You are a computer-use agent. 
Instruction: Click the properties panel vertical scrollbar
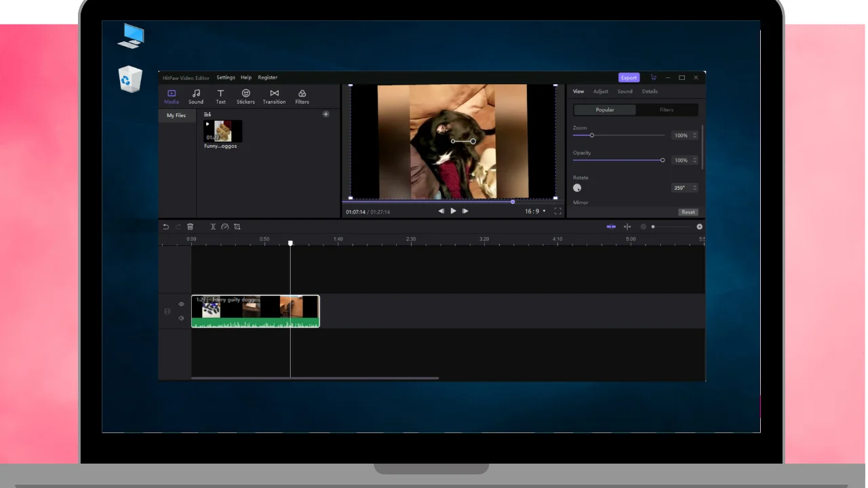tap(703, 147)
